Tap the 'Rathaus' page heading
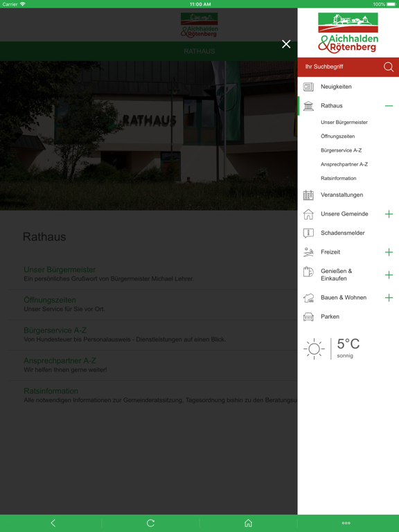399x532 pixels. click(44, 237)
